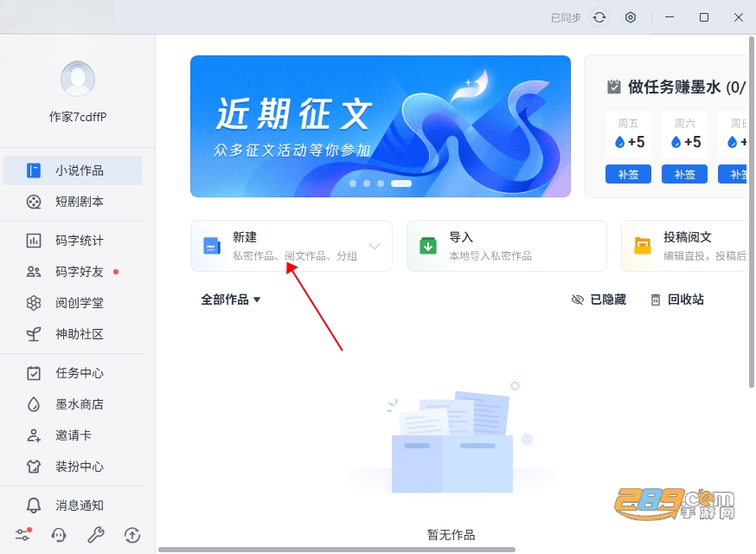Click the upload arrow circle icon
The image size is (756, 554).
click(x=132, y=535)
